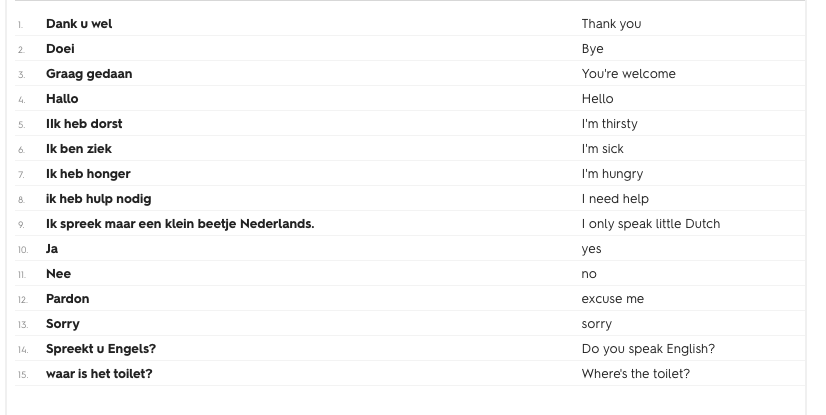This screenshot has width=826, height=415.
Task: Select the Dutch word 'Ja'
Action: point(52,248)
